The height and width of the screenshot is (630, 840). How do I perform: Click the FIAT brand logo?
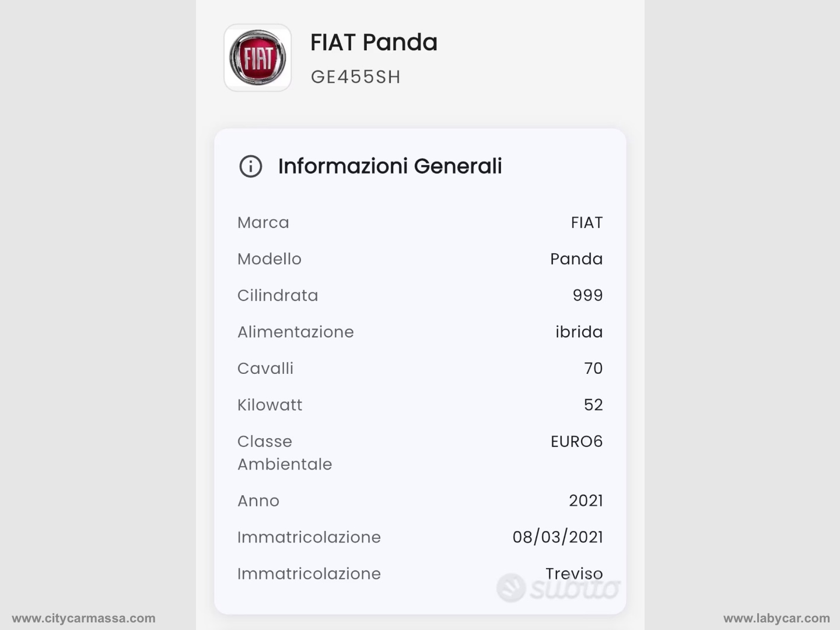pyautogui.click(x=257, y=58)
